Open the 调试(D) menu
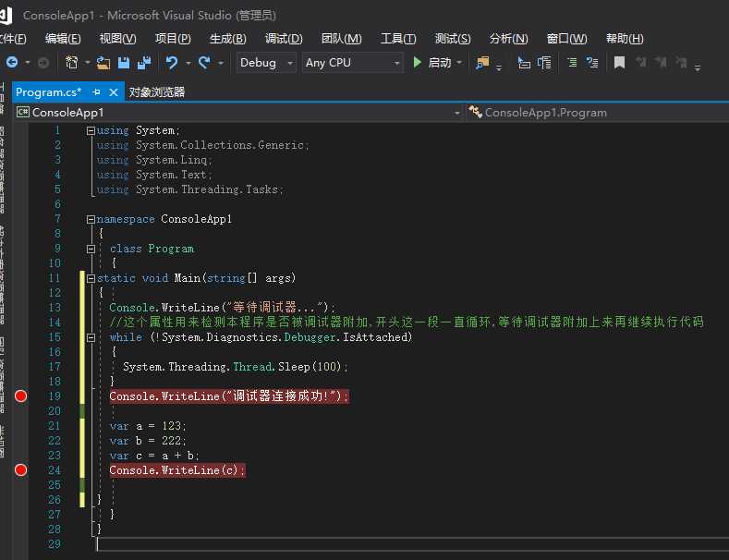This screenshot has height=560, width=729. (284, 38)
